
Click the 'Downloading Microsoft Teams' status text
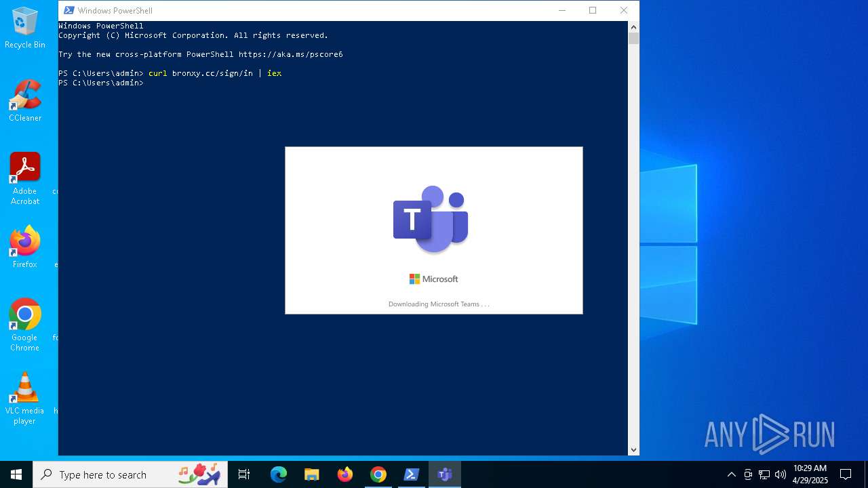pyautogui.click(x=439, y=304)
